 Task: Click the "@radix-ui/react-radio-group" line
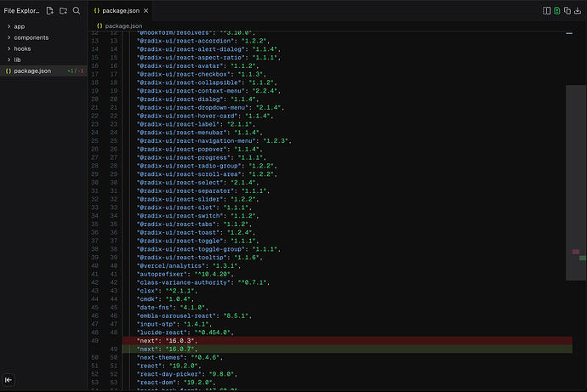(x=207, y=166)
